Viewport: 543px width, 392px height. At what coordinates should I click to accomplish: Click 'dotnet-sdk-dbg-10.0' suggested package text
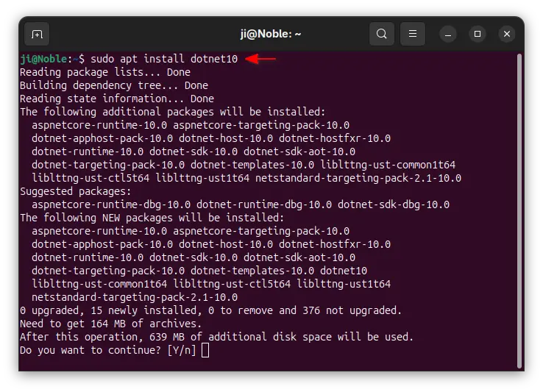point(394,204)
